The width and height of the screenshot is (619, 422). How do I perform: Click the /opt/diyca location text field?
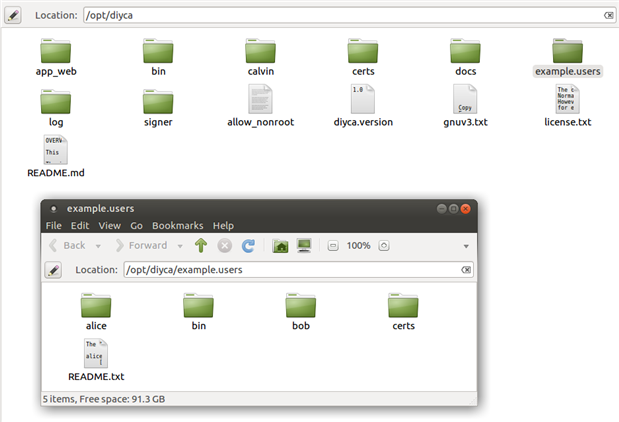(x=349, y=15)
